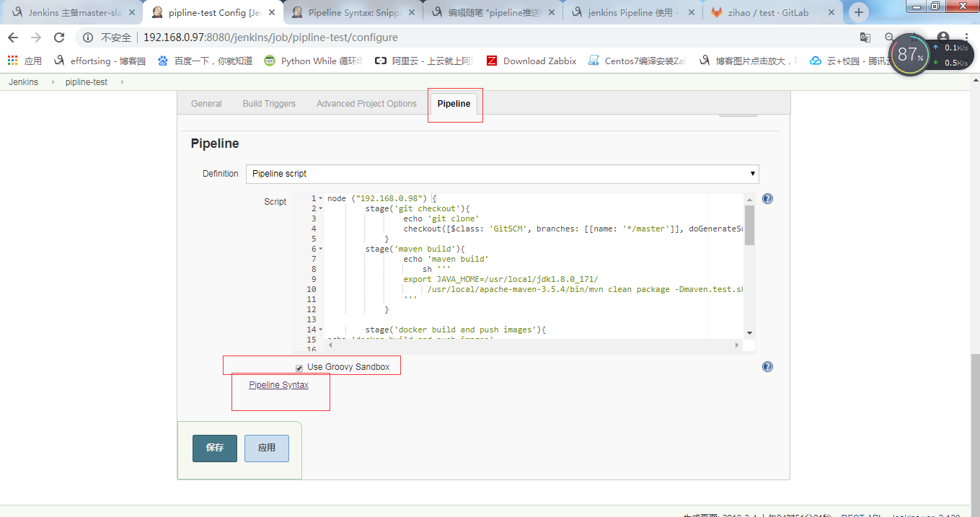Click the checkout GitSCM script line
The height and width of the screenshot is (517, 980).
(x=573, y=229)
